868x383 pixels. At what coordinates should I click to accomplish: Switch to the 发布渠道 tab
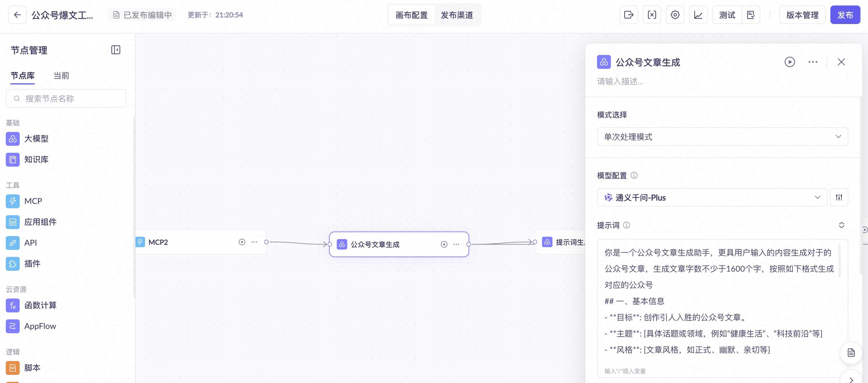[x=457, y=15]
